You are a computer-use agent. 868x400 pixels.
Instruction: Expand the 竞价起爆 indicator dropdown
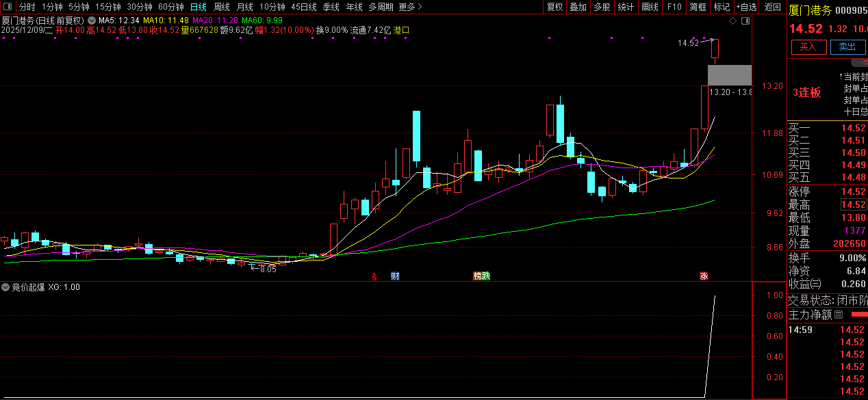[6, 287]
